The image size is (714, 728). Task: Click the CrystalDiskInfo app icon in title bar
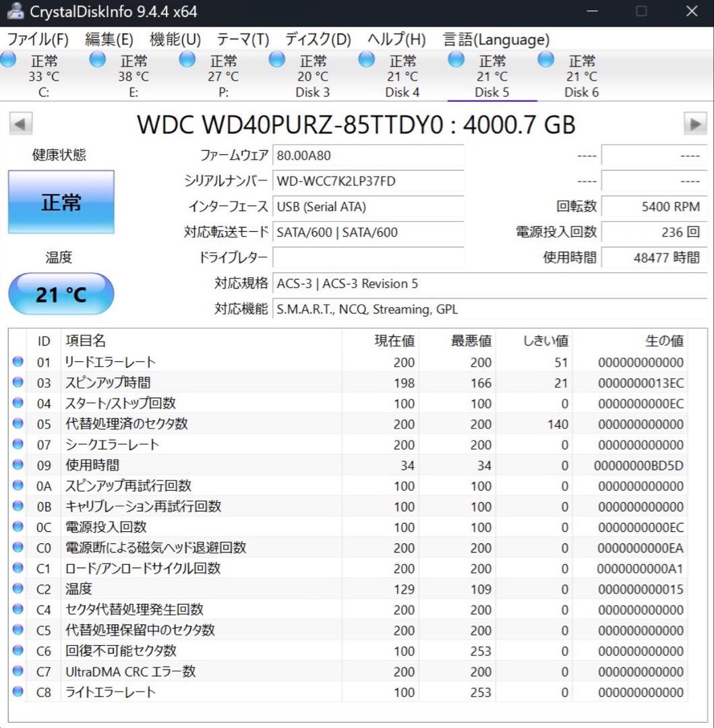(15, 11)
